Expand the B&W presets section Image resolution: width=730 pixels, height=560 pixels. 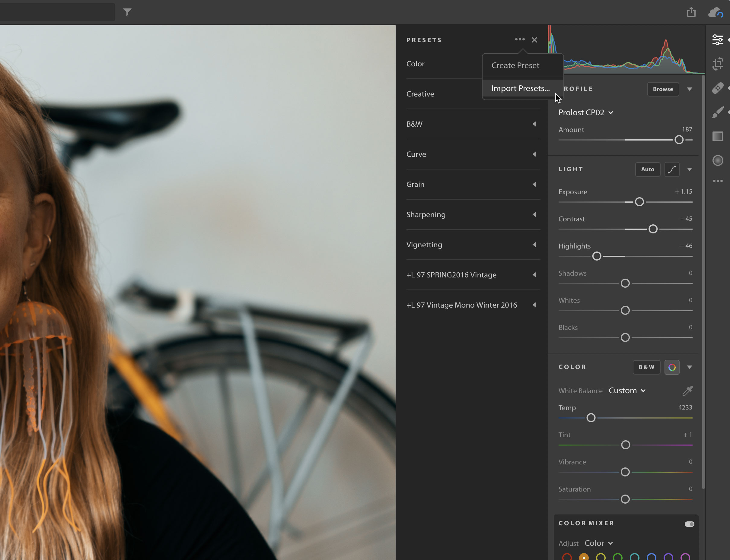click(x=533, y=124)
